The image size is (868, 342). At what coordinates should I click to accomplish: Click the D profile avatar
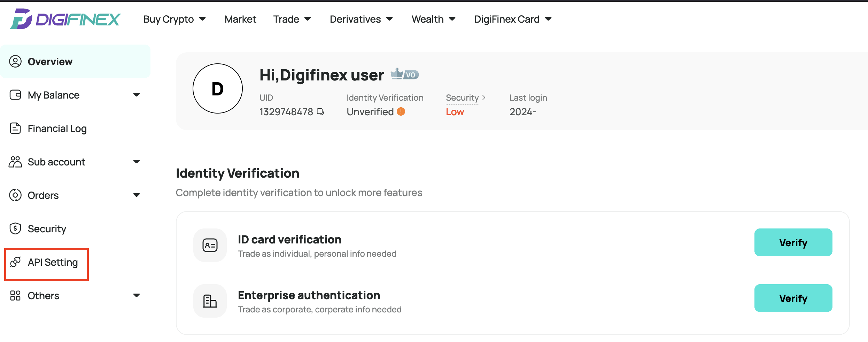(218, 88)
